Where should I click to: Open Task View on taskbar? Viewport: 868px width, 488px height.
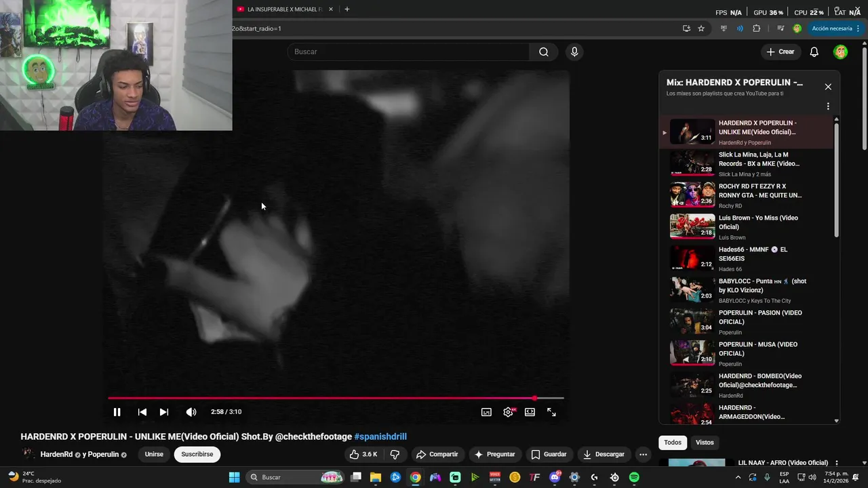(356, 477)
